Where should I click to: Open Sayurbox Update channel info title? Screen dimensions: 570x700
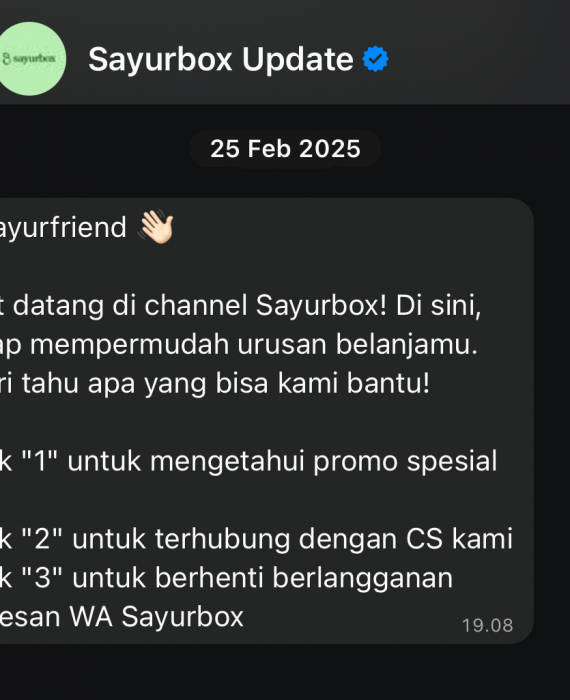tap(221, 59)
